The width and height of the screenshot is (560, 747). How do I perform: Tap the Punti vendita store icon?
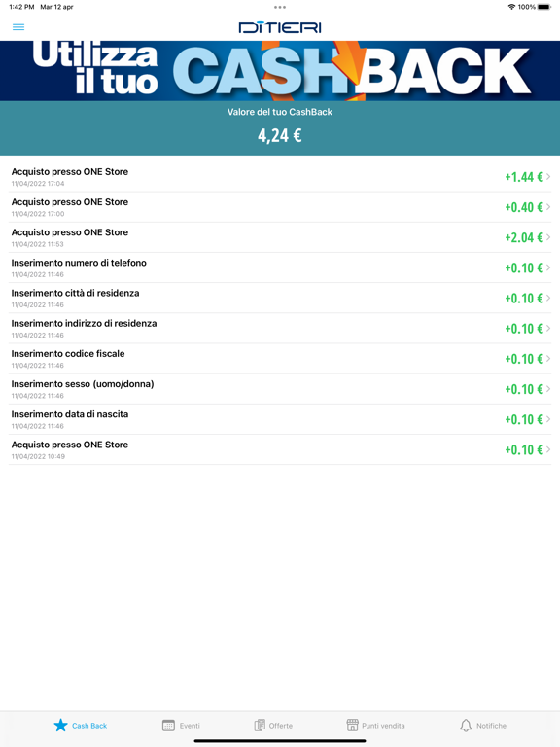[352, 725]
